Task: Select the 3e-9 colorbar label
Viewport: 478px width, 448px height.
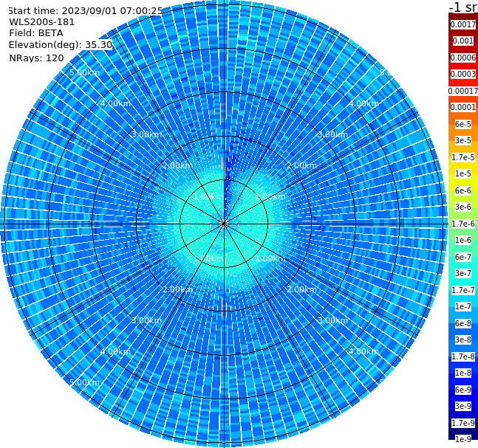Action: click(463, 406)
